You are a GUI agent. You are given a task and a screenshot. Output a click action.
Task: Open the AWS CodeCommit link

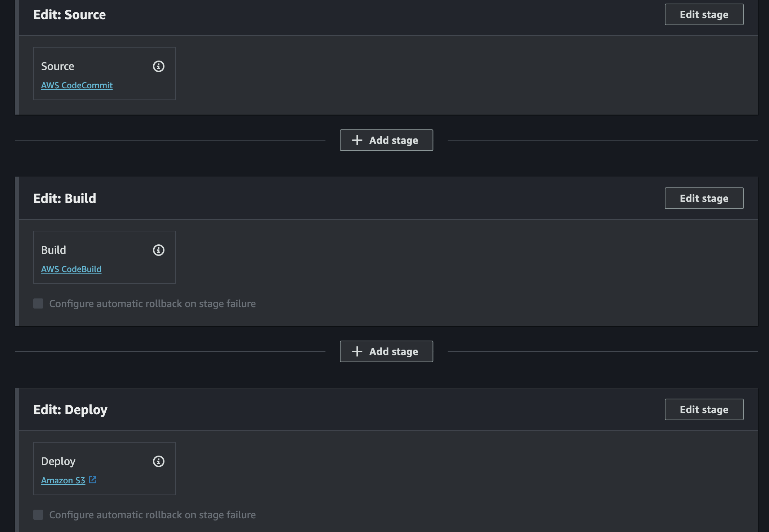77,85
